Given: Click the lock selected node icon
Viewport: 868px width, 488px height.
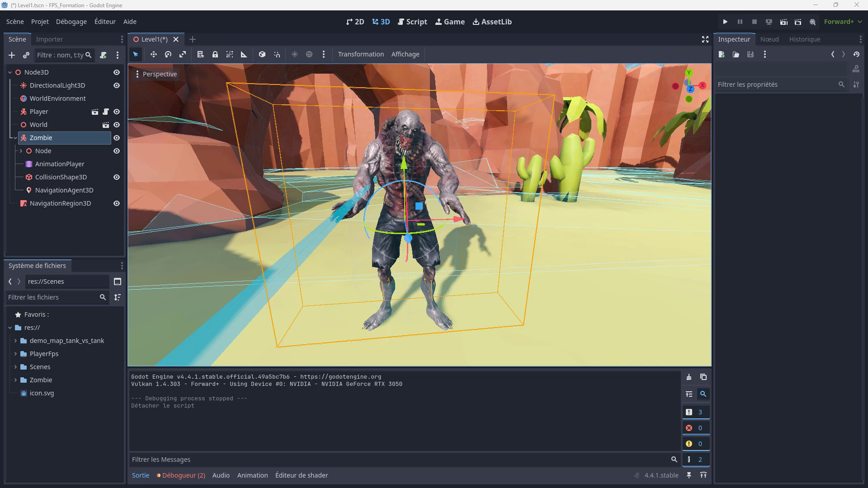Looking at the screenshot, I should pyautogui.click(x=215, y=54).
